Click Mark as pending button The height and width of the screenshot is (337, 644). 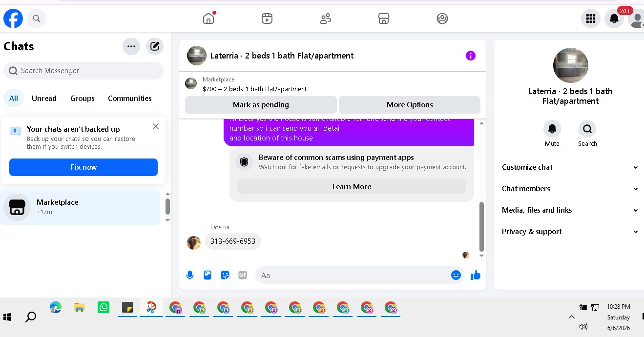point(261,105)
